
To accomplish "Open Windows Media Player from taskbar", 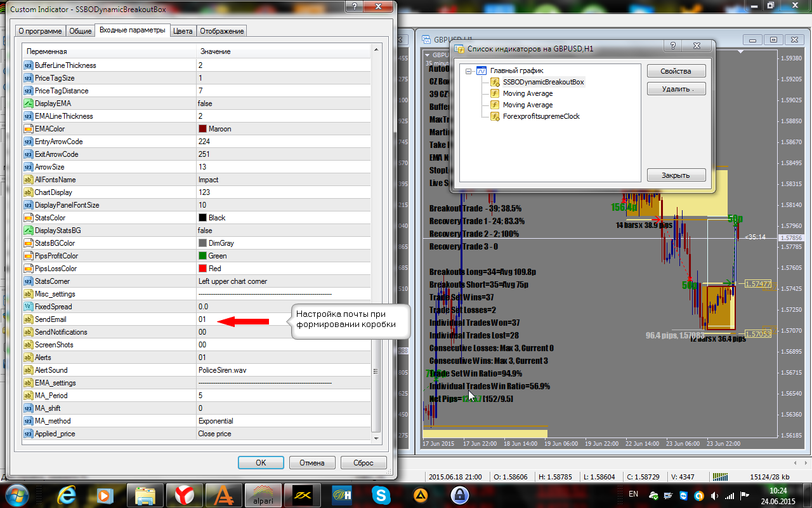I will (x=107, y=495).
